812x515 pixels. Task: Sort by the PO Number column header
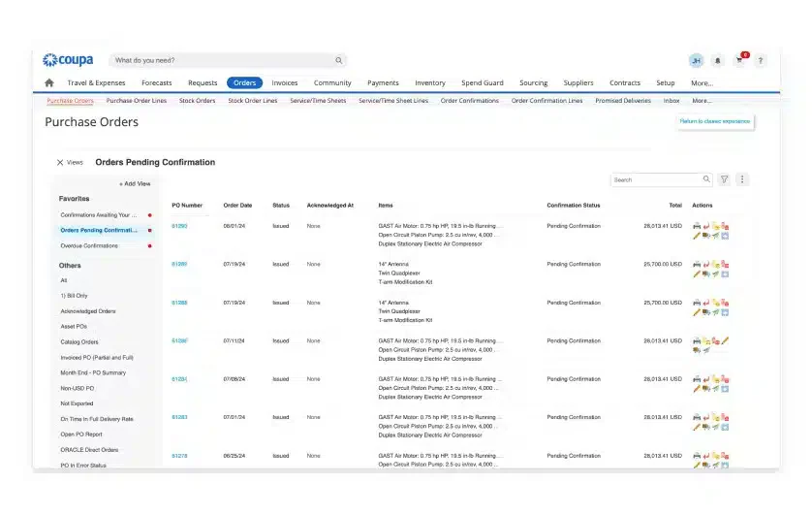pyautogui.click(x=187, y=206)
